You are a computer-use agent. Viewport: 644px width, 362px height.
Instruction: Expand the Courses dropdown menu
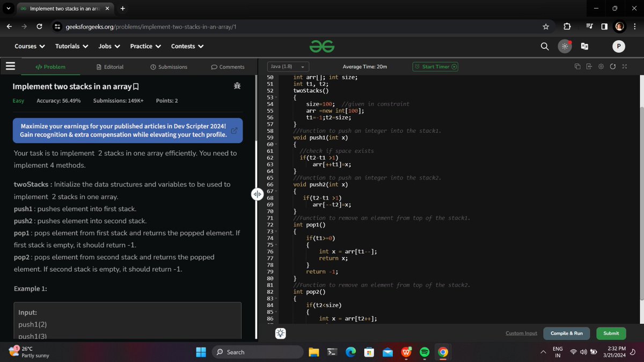pyautogui.click(x=30, y=46)
